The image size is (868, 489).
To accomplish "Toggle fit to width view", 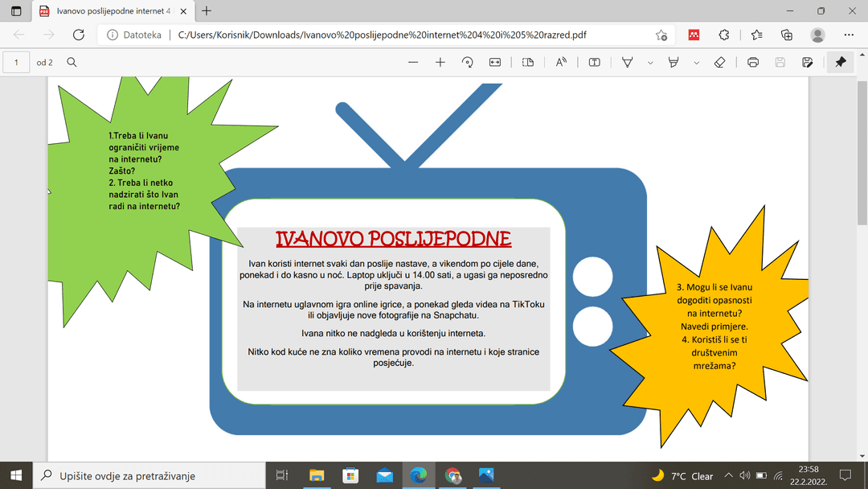I will [494, 63].
